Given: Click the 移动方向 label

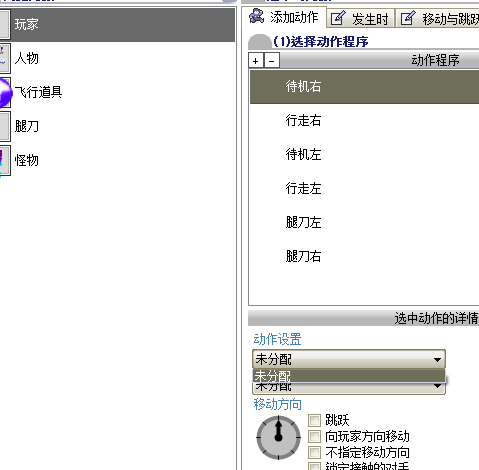Looking at the screenshot, I should point(277,404).
